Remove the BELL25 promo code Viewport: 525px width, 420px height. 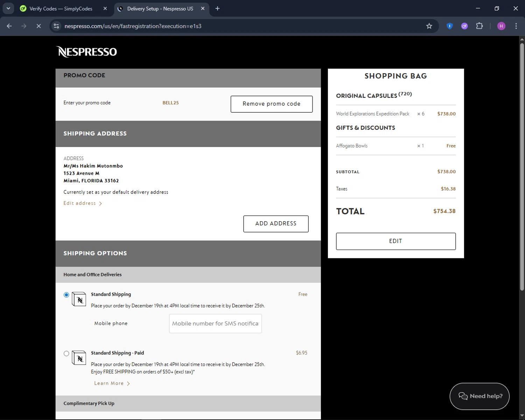272,104
